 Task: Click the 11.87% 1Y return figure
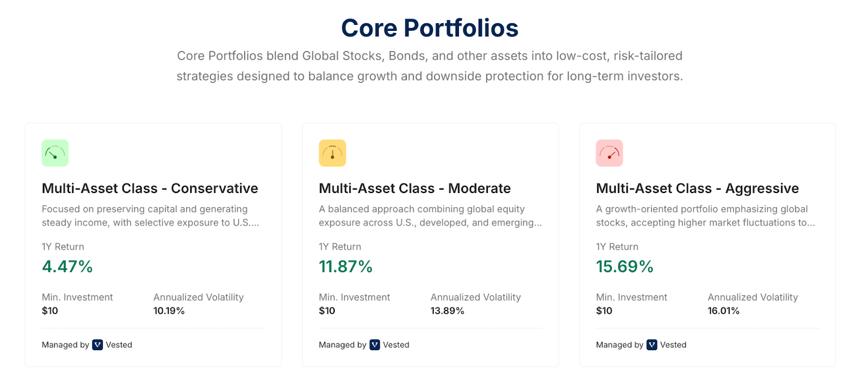[x=346, y=267]
